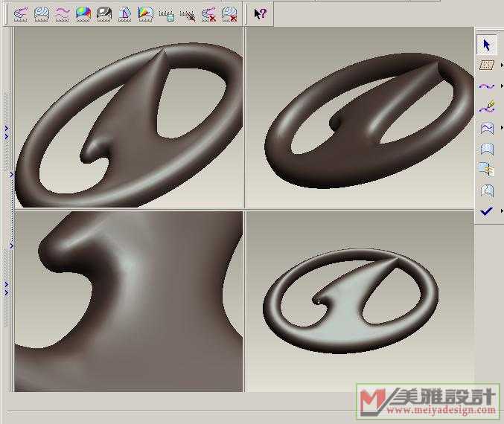Expand flyout arrow beside Create Curve icon
Viewport: 504px width, 424px height.
(x=502, y=86)
